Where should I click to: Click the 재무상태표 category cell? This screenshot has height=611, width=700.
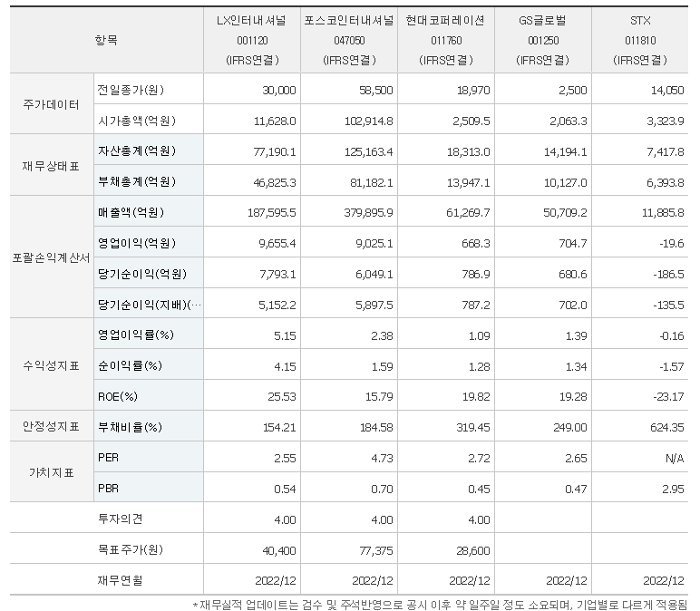(x=52, y=166)
